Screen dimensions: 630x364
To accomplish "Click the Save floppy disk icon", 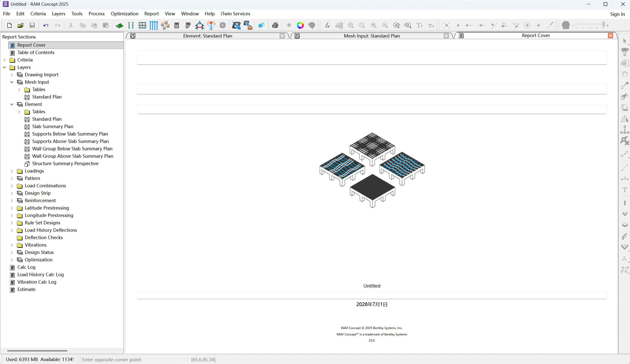I will [x=32, y=26].
